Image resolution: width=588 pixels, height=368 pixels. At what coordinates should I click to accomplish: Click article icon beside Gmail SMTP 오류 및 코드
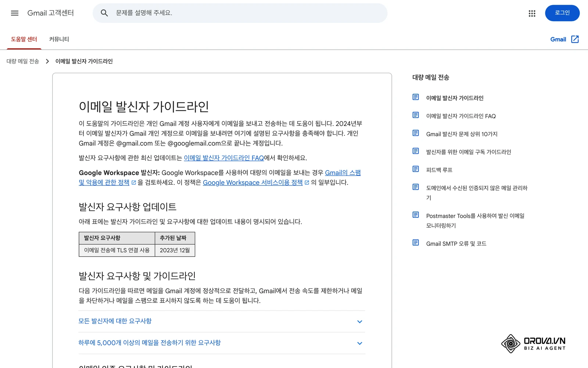point(416,243)
